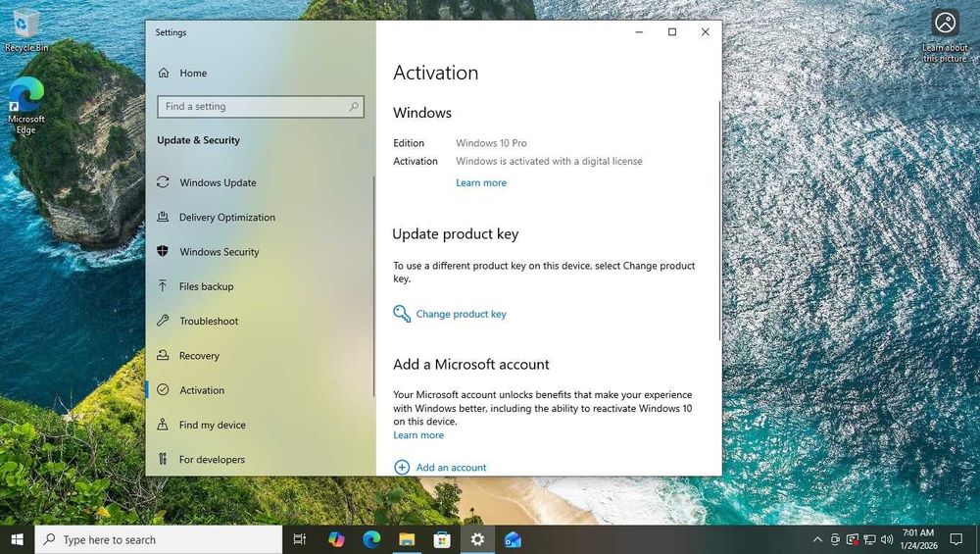Click Learn more under Add a Microsoft account
Viewport: 980px width, 554px height.
[x=418, y=435]
